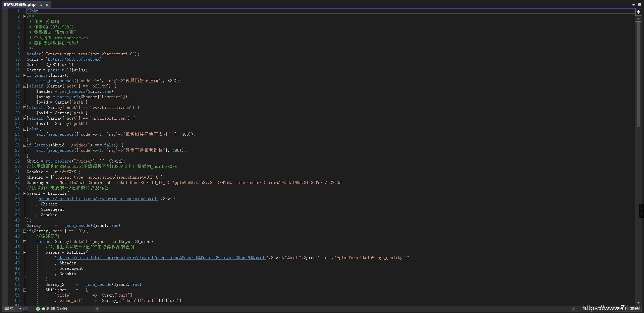This screenshot has height=313, width=644.
Task: Click the $cookie = '_uuid=XXXX' line
Action: tap(54, 172)
